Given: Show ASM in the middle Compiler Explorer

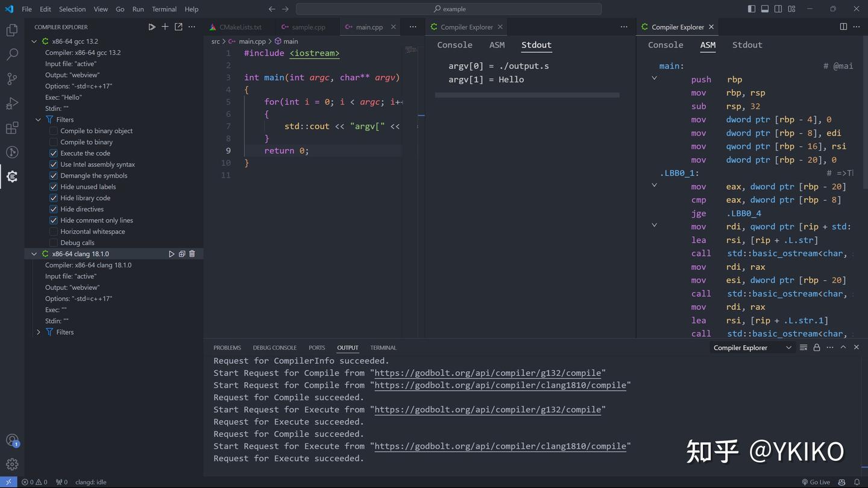Looking at the screenshot, I should [x=497, y=45].
